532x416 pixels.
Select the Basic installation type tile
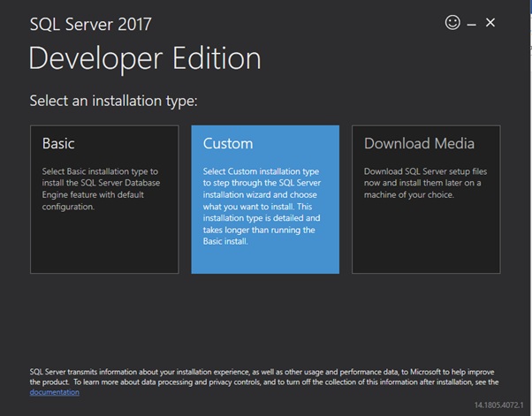pos(104,200)
